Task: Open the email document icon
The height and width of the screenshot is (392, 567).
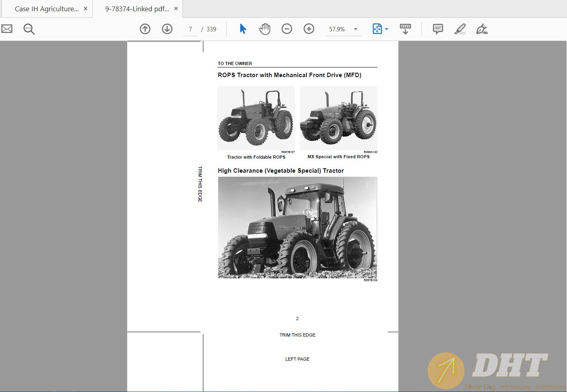Action: (x=6, y=29)
